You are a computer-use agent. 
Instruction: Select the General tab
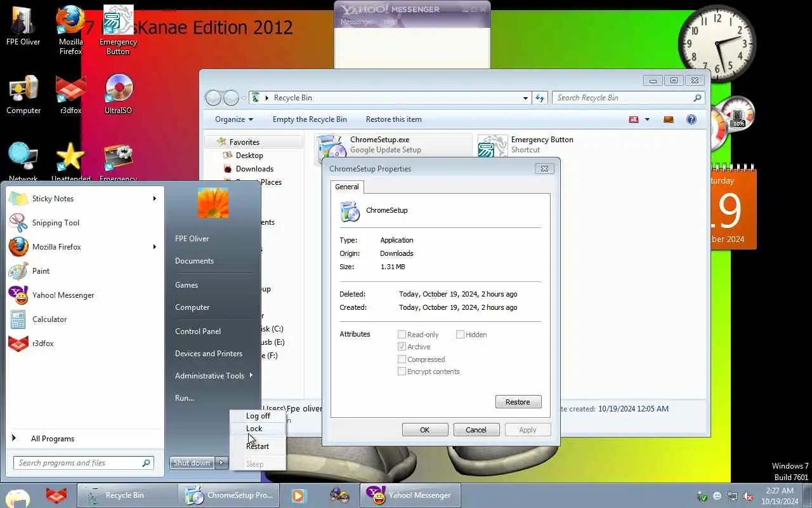(x=347, y=187)
